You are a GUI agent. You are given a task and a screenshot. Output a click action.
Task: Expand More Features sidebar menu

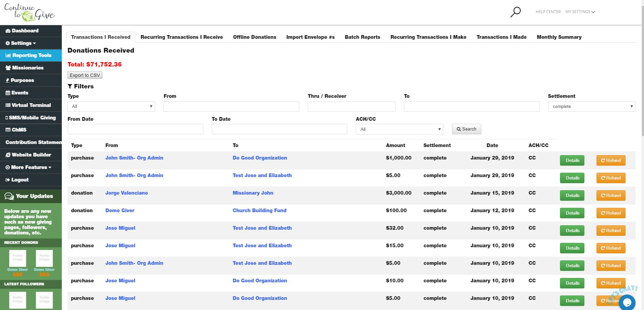(x=31, y=167)
